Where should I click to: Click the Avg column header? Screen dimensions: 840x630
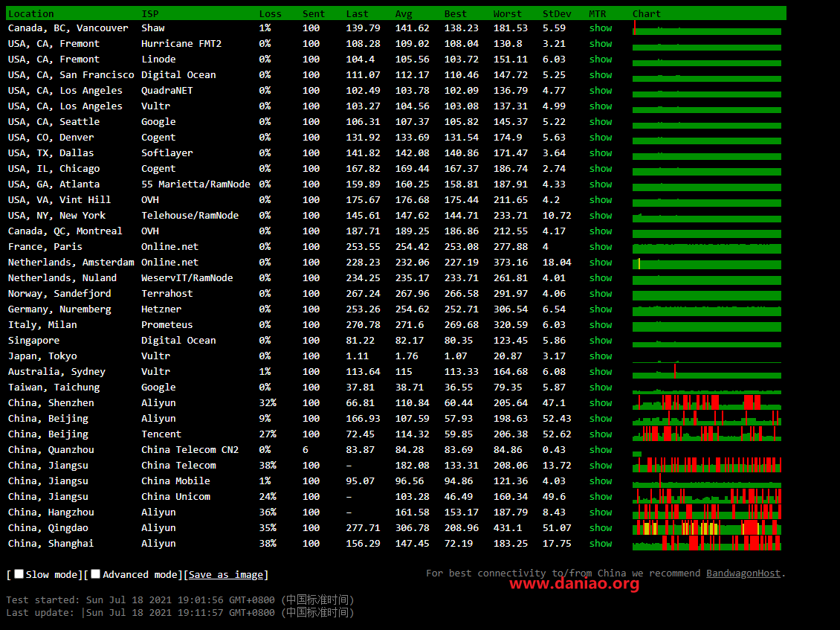pyautogui.click(x=404, y=13)
